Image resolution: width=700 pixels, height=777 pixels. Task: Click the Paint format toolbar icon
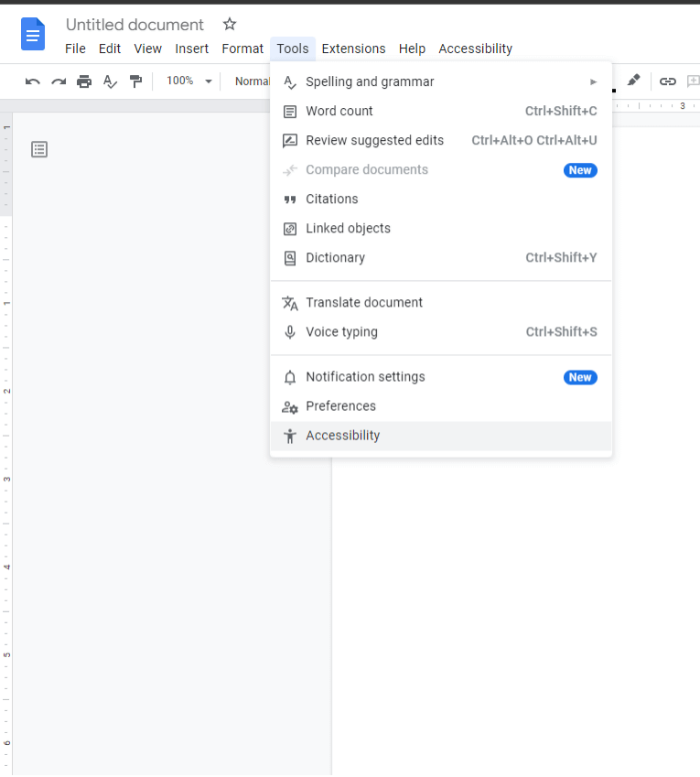click(x=135, y=81)
